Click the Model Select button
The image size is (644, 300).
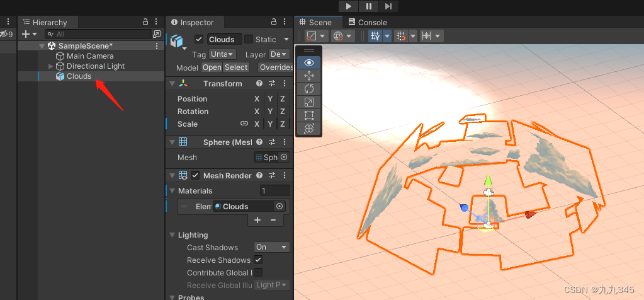(x=235, y=67)
